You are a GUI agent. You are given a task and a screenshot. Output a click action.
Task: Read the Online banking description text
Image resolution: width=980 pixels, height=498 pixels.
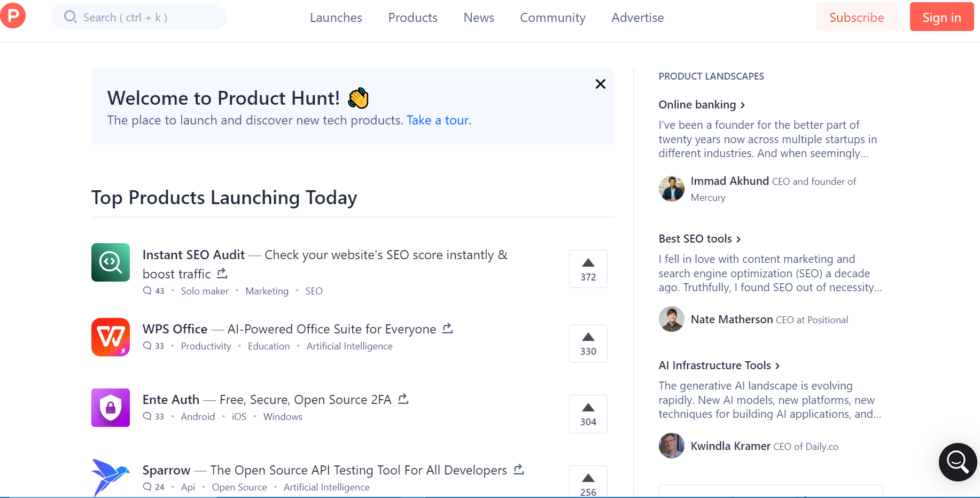(x=768, y=139)
